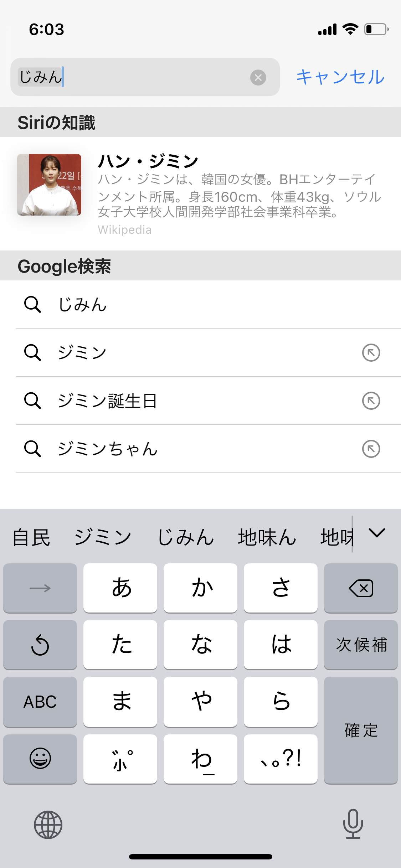Select candidate 自民 in suggestion bar

pyautogui.click(x=31, y=537)
